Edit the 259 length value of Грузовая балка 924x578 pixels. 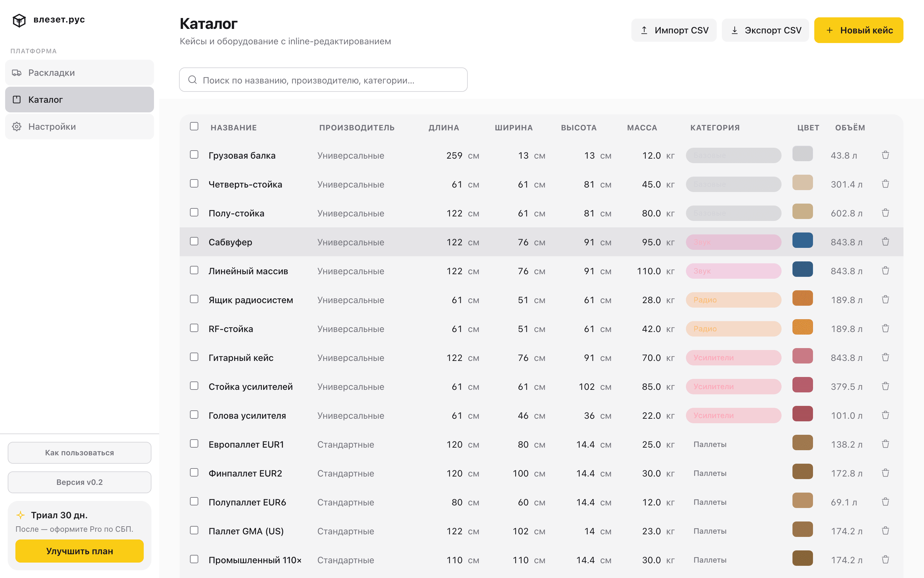pos(454,156)
